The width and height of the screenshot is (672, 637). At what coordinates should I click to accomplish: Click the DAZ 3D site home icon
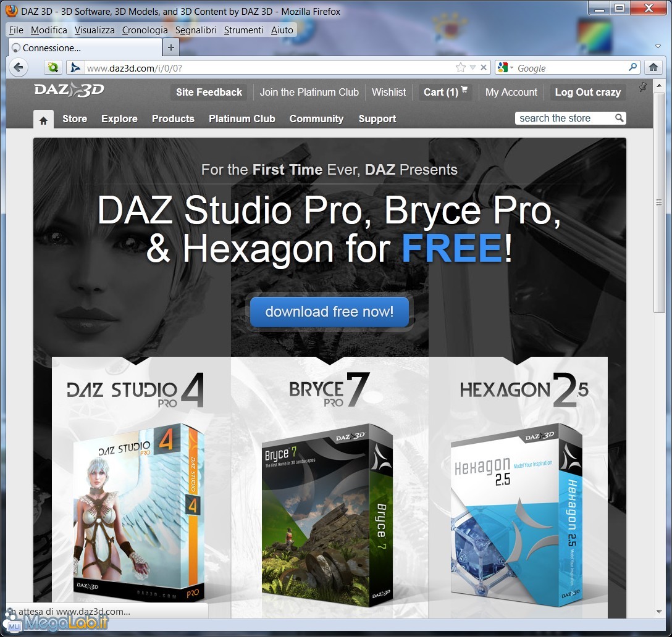pos(43,120)
